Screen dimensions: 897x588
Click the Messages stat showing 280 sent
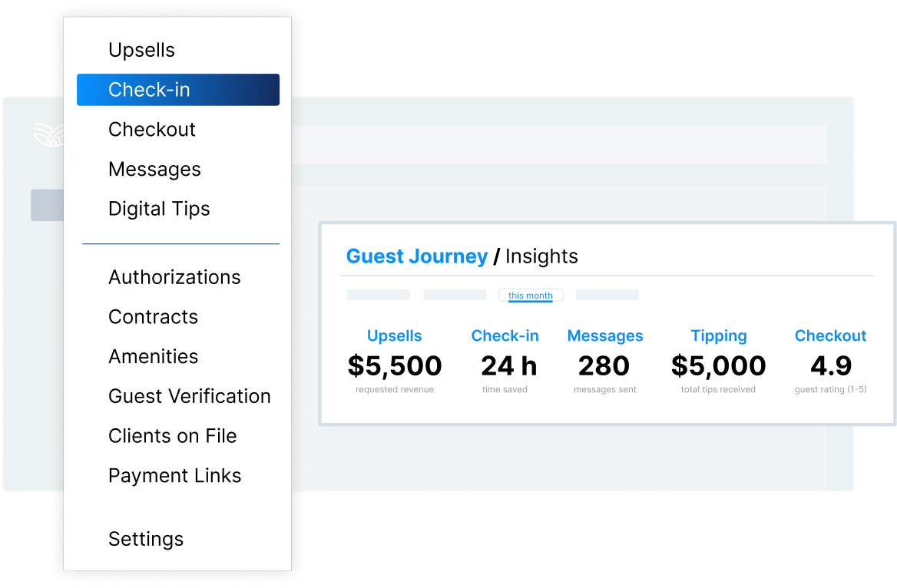pos(604,366)
